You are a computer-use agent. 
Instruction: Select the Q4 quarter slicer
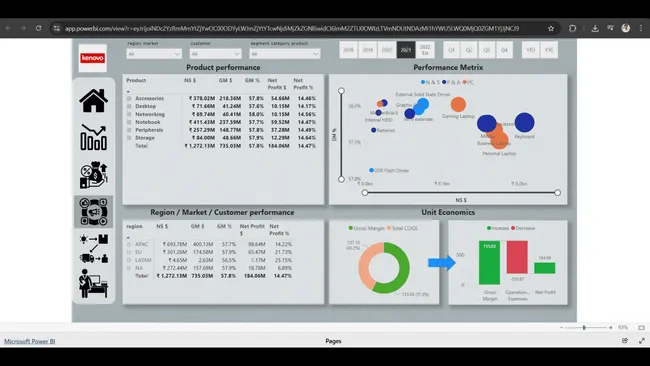point(504,50)
